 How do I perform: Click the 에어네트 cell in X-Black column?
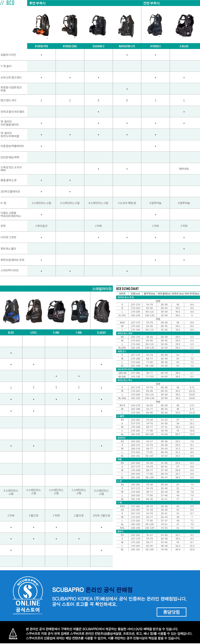184,169
